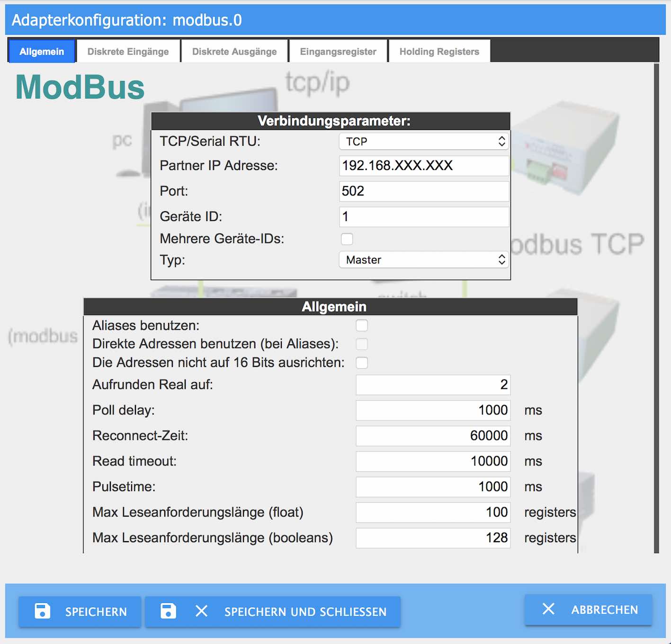Enable the Mehrere Geräte-IDs checkbox
The image size is (671, 644).
click(347, 239)
